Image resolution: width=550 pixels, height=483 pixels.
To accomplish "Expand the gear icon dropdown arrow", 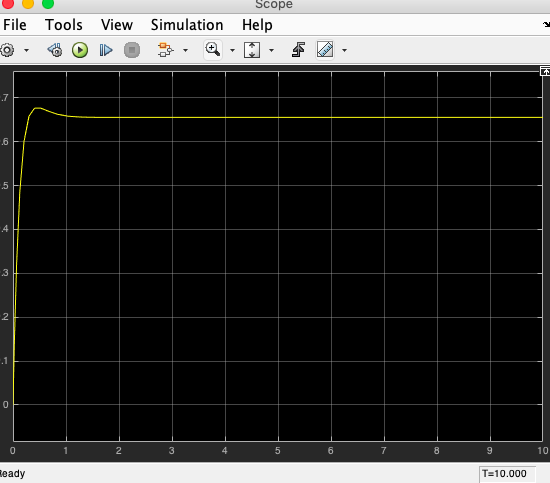I will 26,51.
